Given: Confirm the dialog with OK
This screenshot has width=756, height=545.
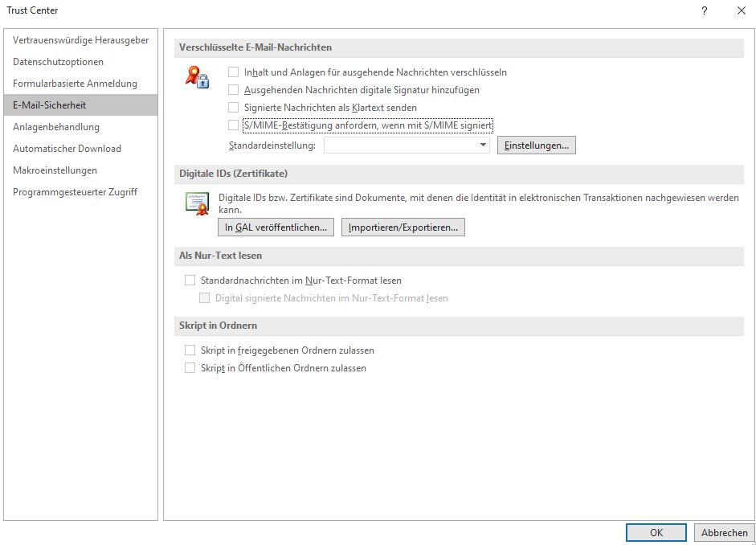Looking at the screenshot, I should click(656, 532).
